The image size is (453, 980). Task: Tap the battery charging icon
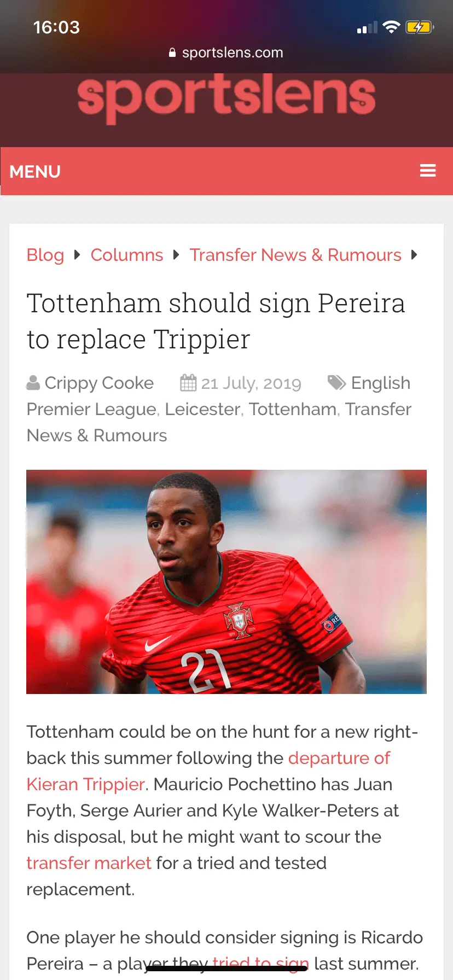tap(420, 27)
